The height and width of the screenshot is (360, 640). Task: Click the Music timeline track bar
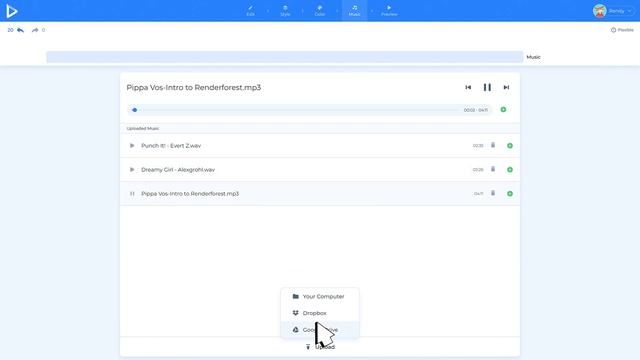[x=284, y=57]
